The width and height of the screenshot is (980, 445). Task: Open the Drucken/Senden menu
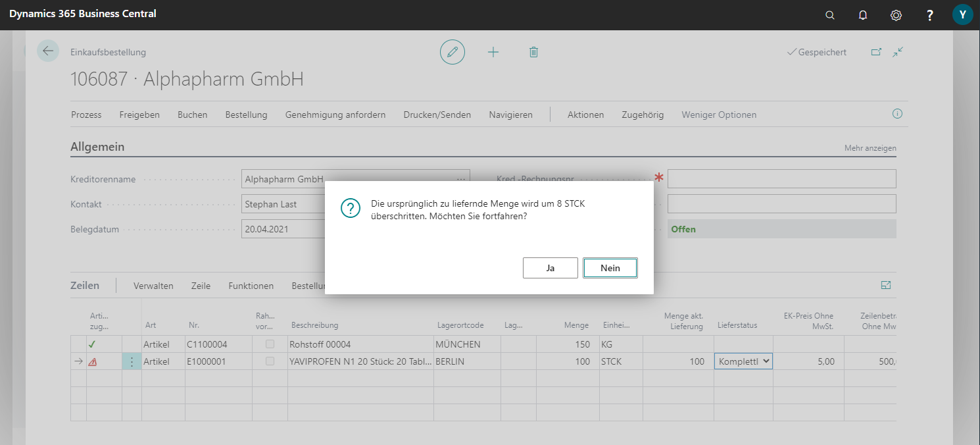coord(437,115)
